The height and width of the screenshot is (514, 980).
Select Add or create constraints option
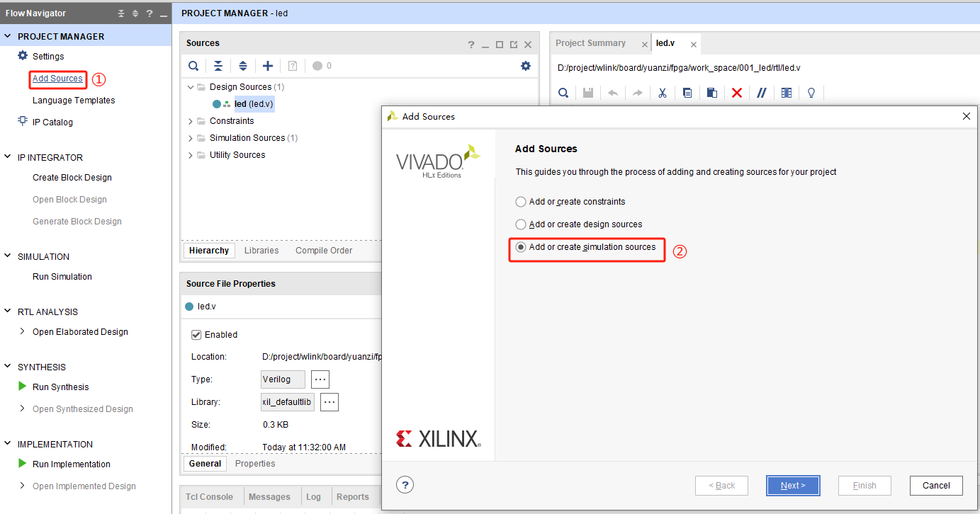pyautogui.click(x=522, y=202)
